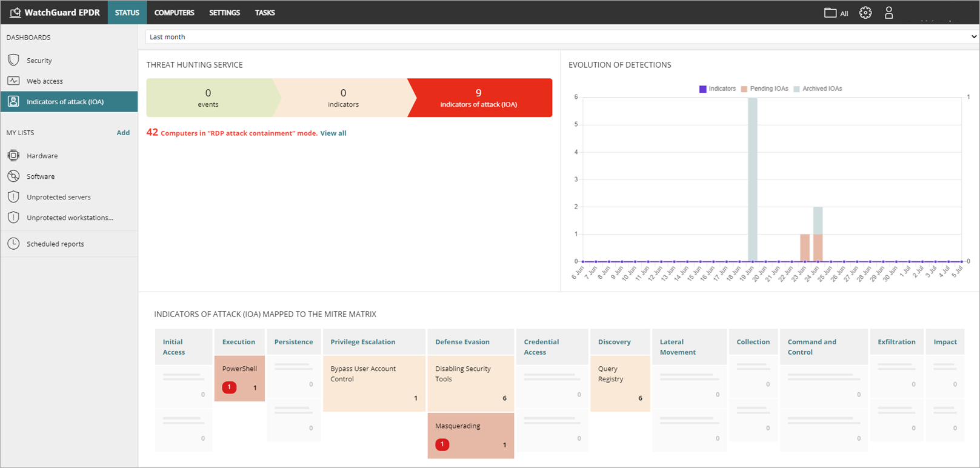This screenshot has height=468, width=980.
Task: Open the settings gear icon in header
Action: [x=865, y=13]
